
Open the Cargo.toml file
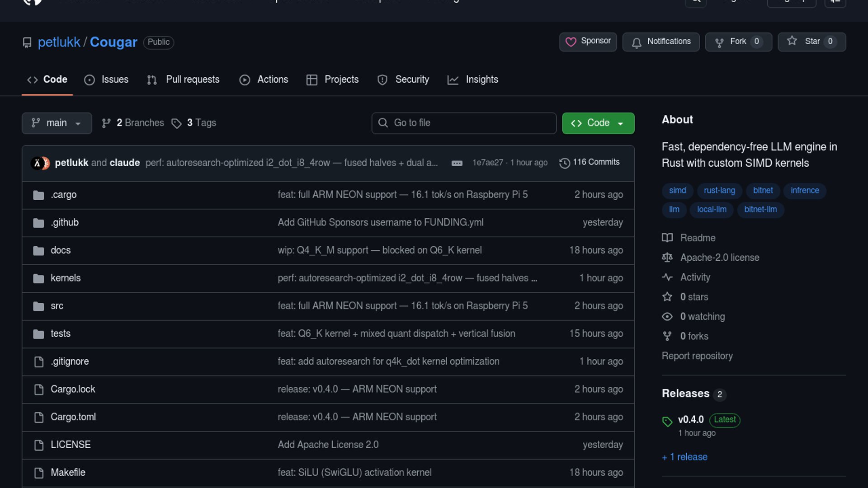73,417
